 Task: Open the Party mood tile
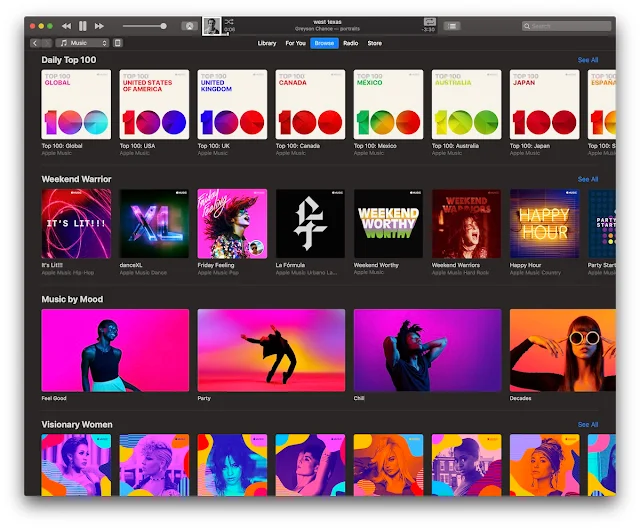(x=271, y=351)
